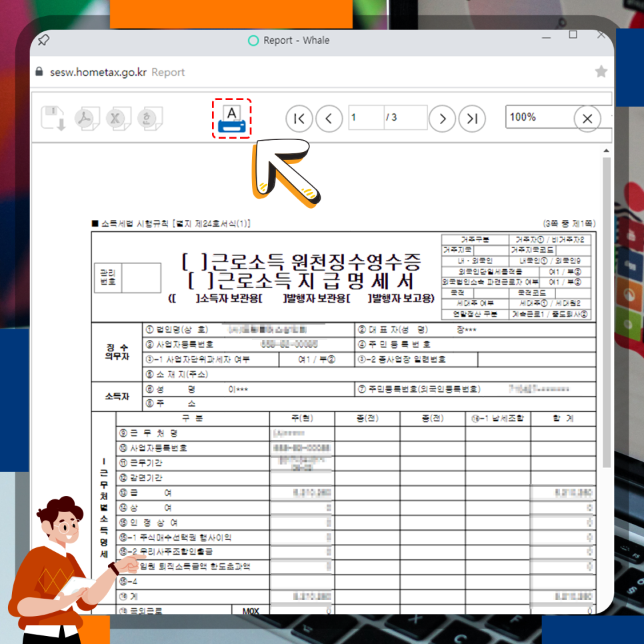This screenshot has height=644, width=644.
Task: Click the page number field
Action: [366, 117]
